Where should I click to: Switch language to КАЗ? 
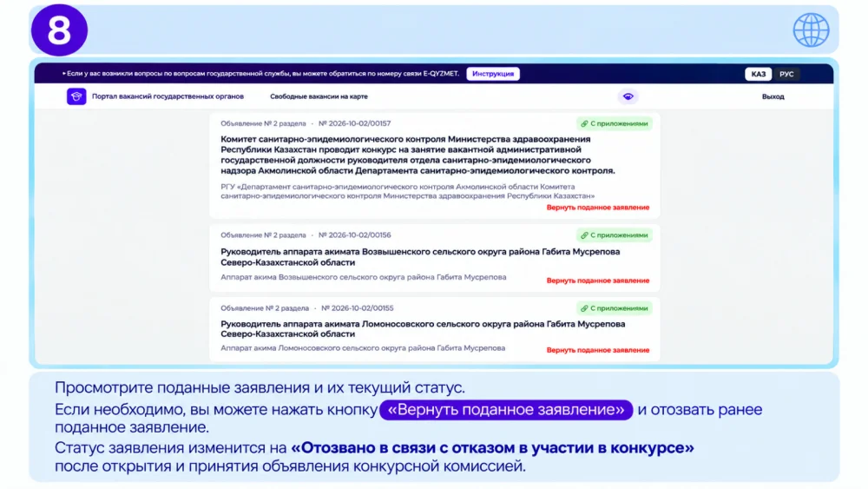pos(758,74)
